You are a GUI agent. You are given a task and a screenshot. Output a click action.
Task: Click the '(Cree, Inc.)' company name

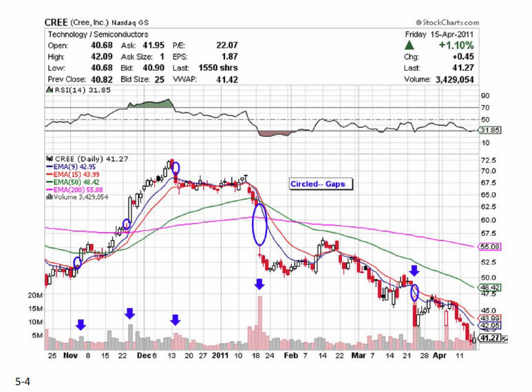89,23
